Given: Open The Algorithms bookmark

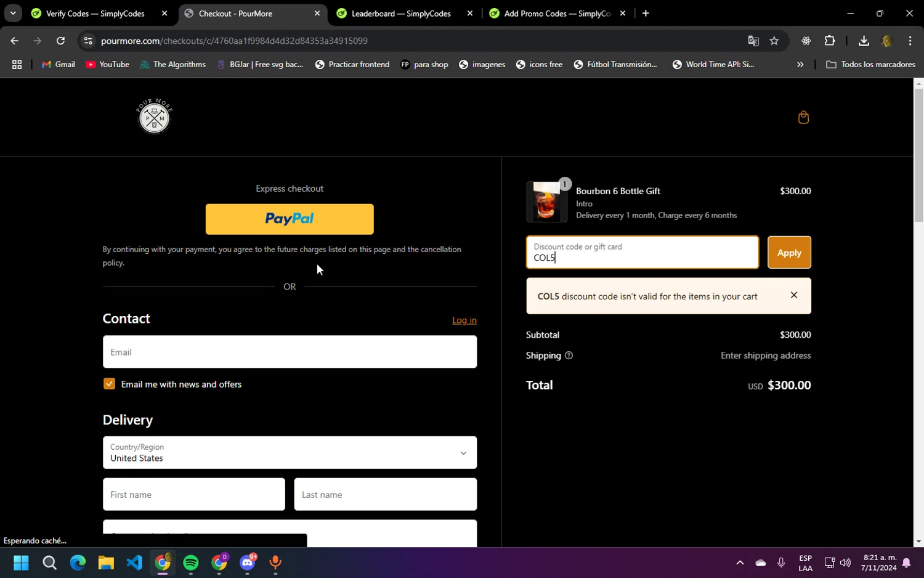Looking at the screenshot, I should [172, 64].
